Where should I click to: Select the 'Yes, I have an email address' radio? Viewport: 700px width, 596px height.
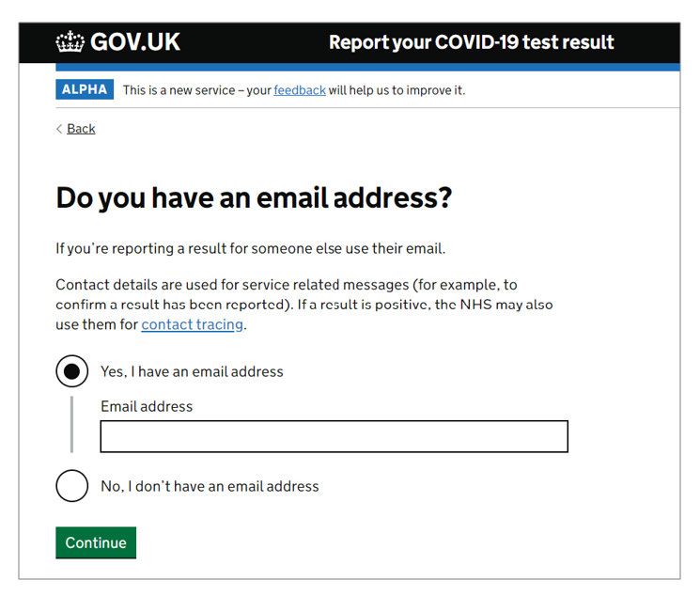(71, 371)
